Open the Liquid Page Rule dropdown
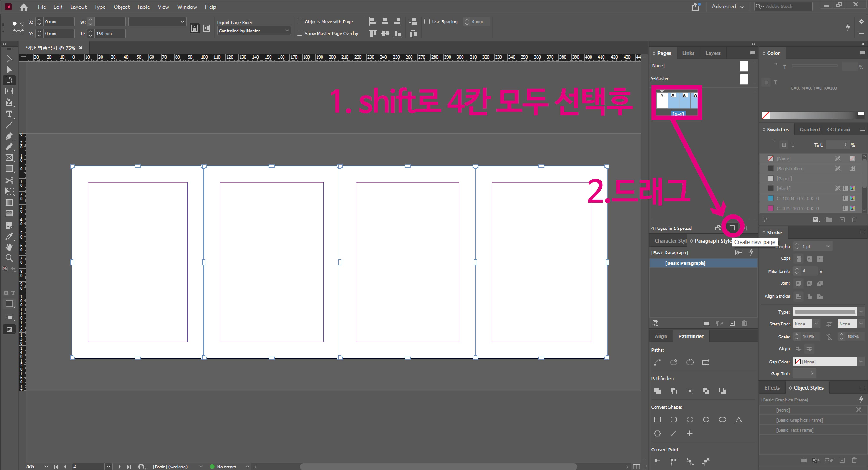Viewport: 868px width, 470px height. 254,31
